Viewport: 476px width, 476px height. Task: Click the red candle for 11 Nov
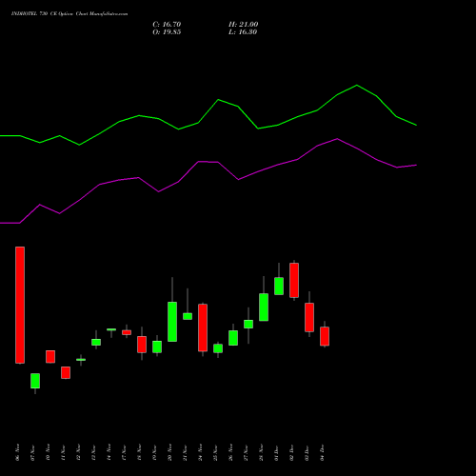pos(66,372)
